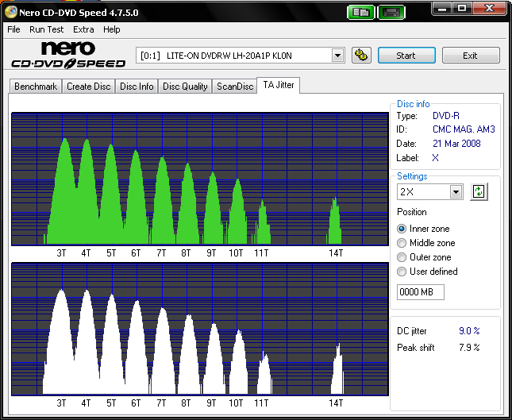
Task: Click the DC jitter 9.0 % value
Action: pos(469,331)
